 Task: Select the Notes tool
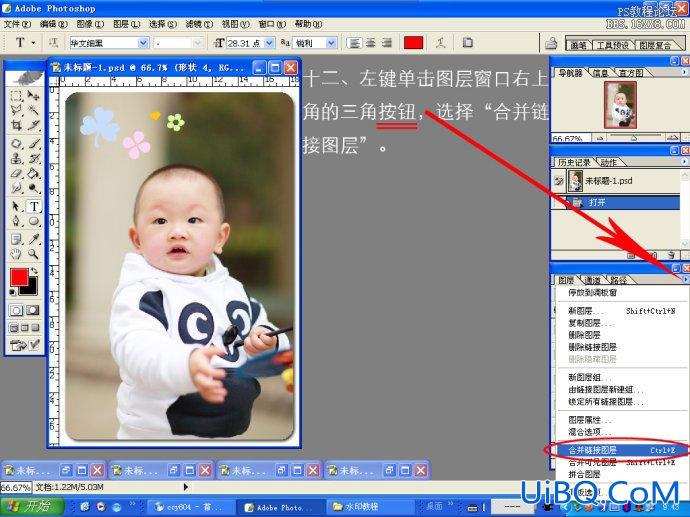16,239
